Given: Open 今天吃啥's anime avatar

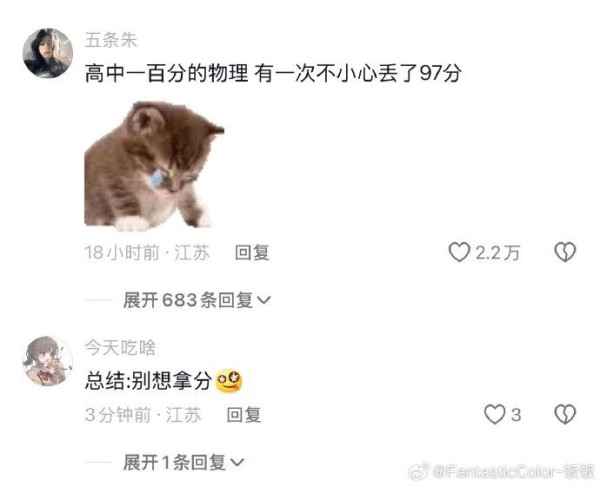Looking at the screenshot, I should pos(48,361).
